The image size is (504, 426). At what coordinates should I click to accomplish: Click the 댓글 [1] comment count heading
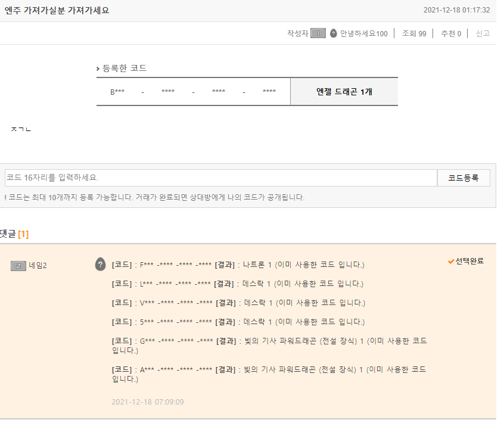(x=14, y=234)
